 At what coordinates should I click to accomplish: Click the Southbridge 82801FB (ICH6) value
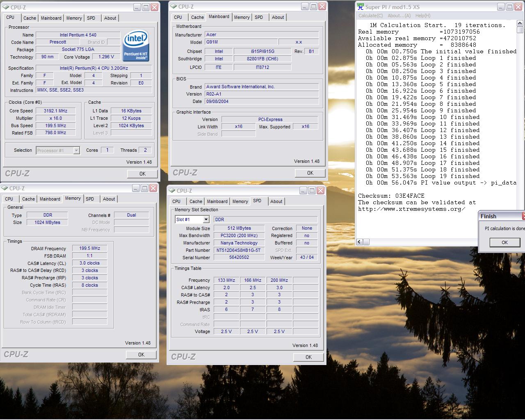pos(262,59)
